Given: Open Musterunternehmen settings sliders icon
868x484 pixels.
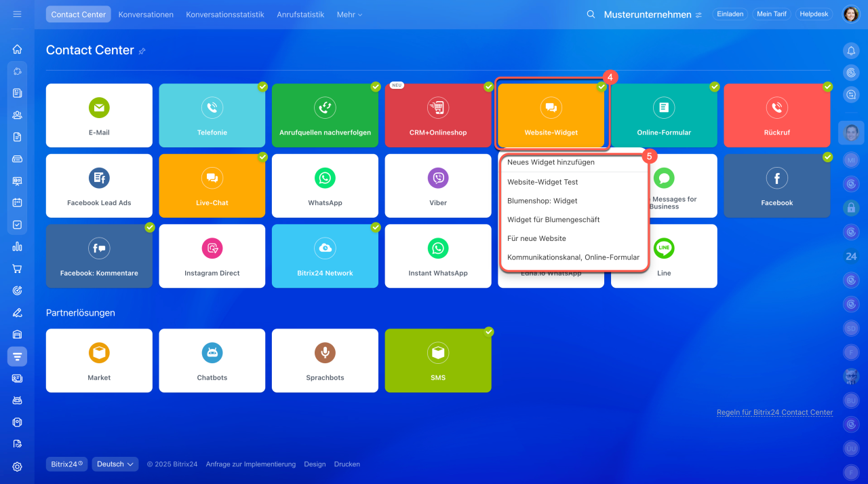Looking at the screenshot, I should [698, 15].
